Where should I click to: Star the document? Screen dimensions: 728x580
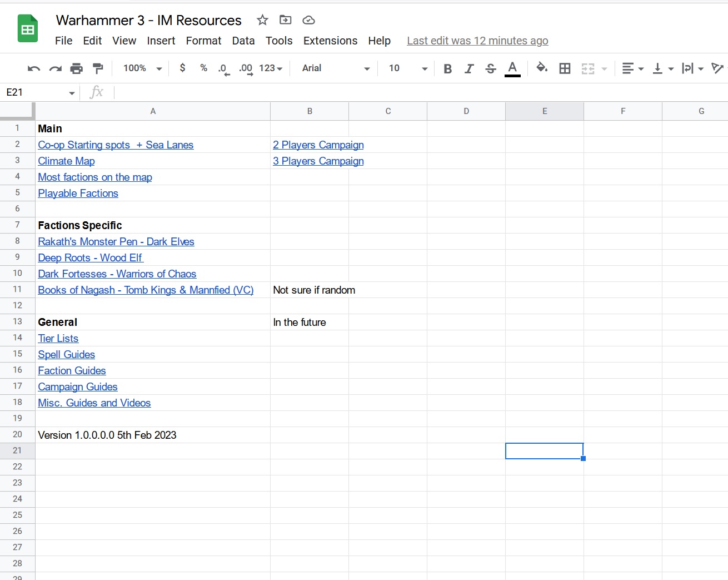point(262,20)
